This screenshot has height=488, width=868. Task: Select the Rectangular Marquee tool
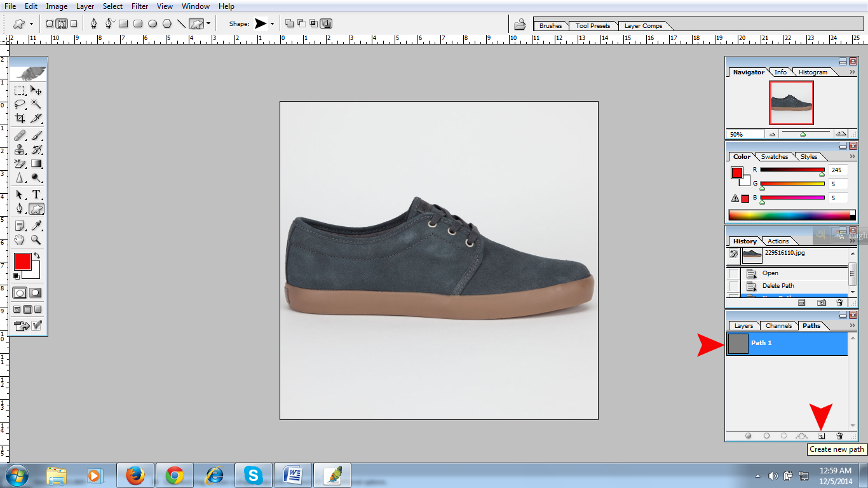click(20, 91)
